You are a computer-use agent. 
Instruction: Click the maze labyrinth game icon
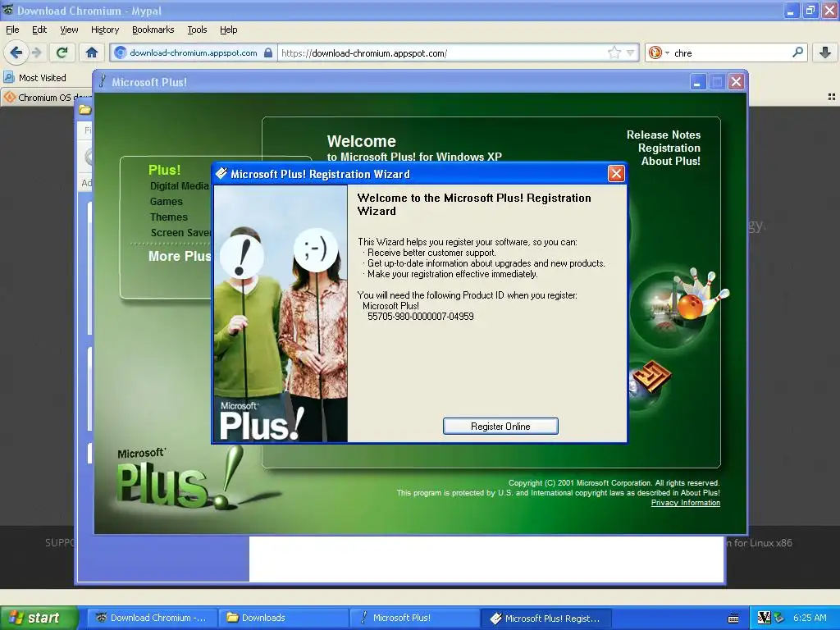651,377
